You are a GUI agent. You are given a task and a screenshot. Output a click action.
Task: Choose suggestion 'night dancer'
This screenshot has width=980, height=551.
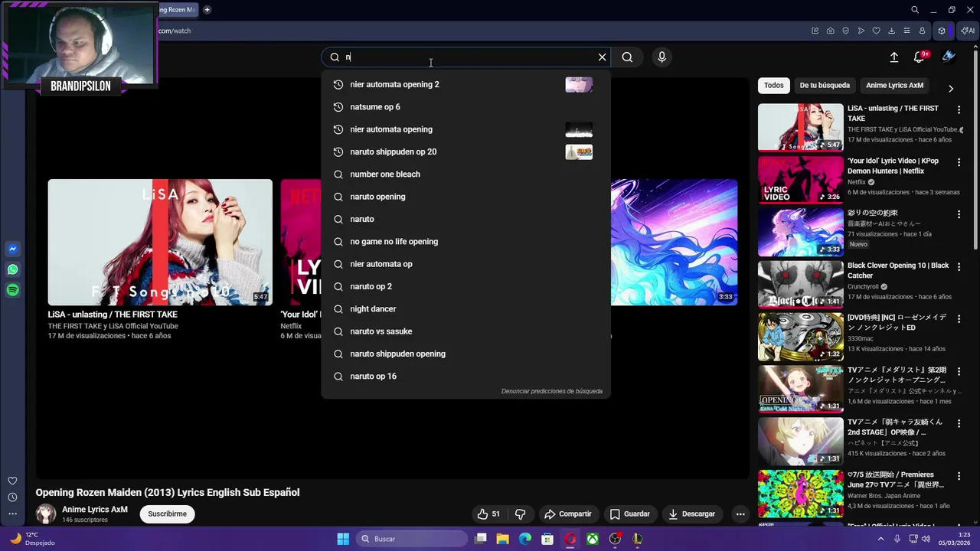point(465,309)
